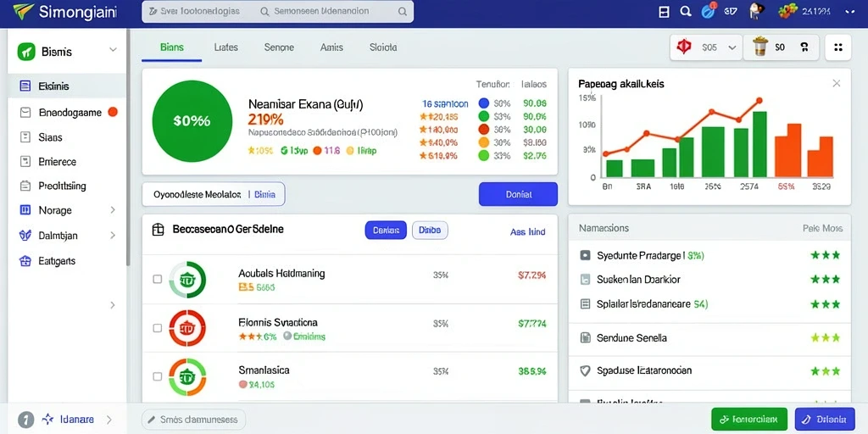
Task: Select the Eatigarts storefront sidebar icon
Action: (25, 261)
